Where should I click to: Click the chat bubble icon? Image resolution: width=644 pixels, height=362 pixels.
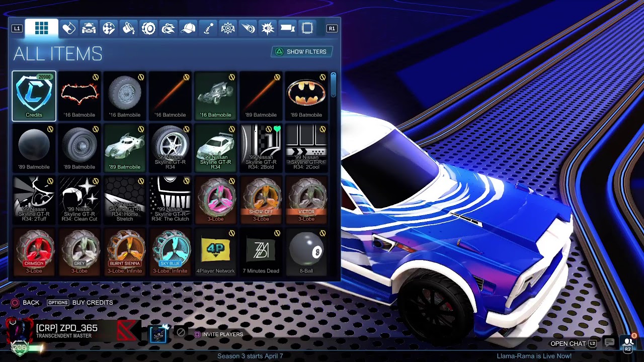609,343
